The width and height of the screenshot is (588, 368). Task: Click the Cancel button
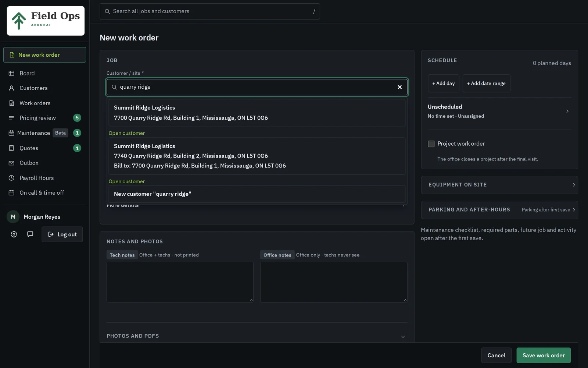click(x=496, y=355)
